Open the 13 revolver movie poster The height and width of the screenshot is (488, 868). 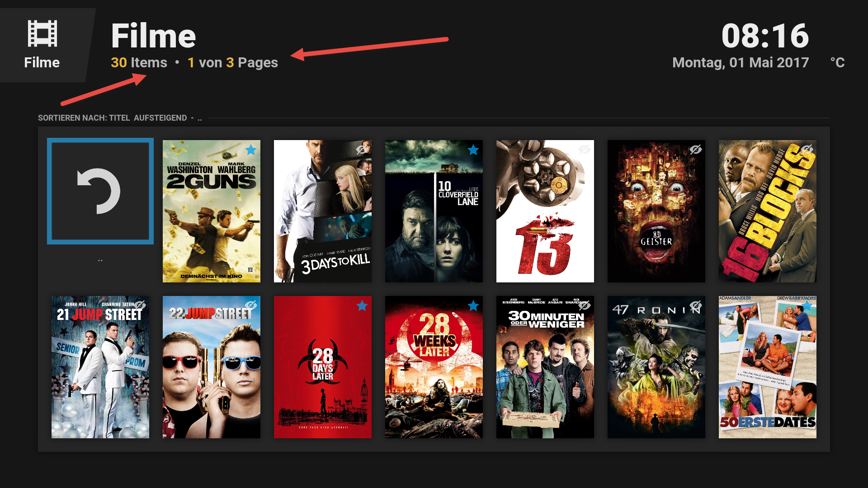tap(545, 211)
